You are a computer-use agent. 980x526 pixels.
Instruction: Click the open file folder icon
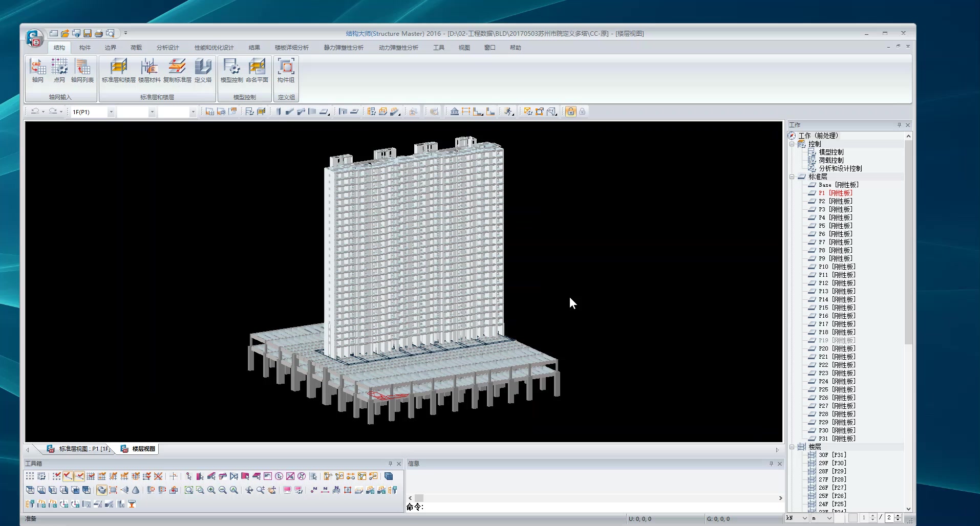pyautogui.click(x=65, y=33)
